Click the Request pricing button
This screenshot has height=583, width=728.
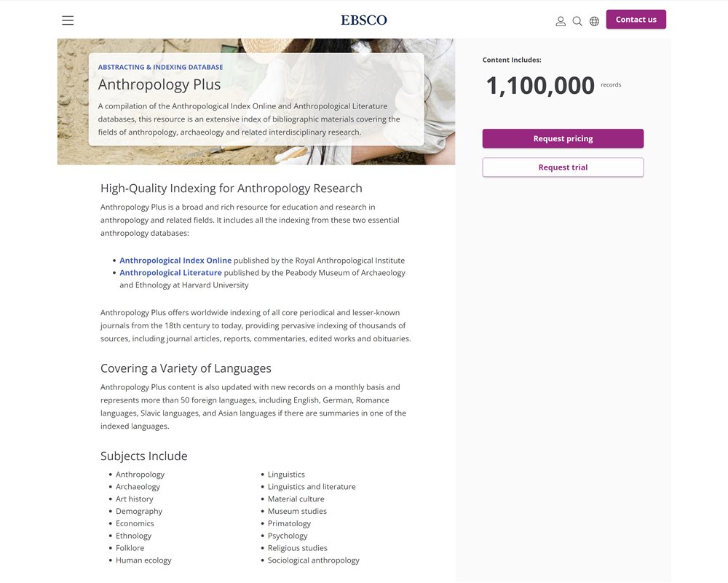tap(563, 138)
